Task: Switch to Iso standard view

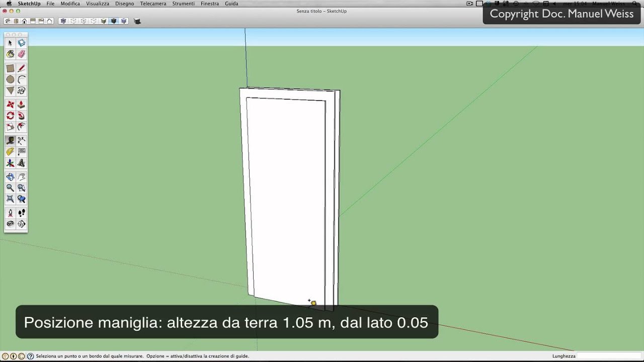Action: (8, 21)
